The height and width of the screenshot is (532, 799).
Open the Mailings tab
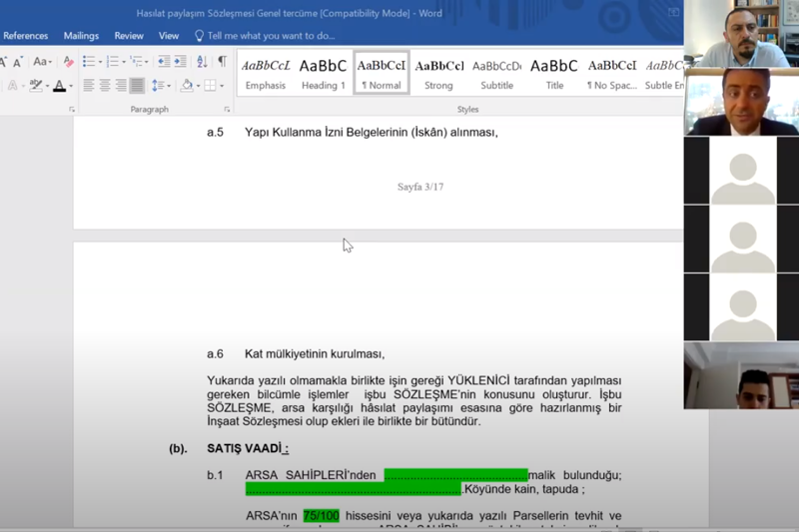(81, 36)
